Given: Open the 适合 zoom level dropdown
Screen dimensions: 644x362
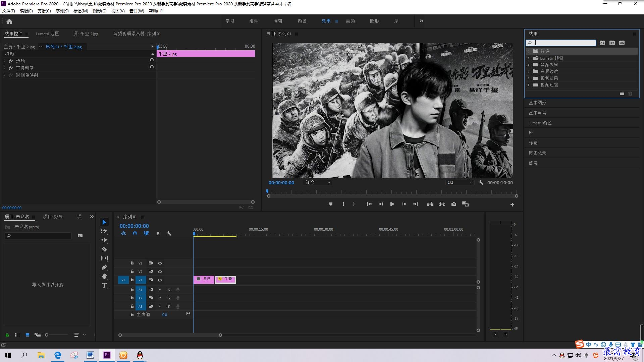Looking at the screenshot, I should (317, 183).
